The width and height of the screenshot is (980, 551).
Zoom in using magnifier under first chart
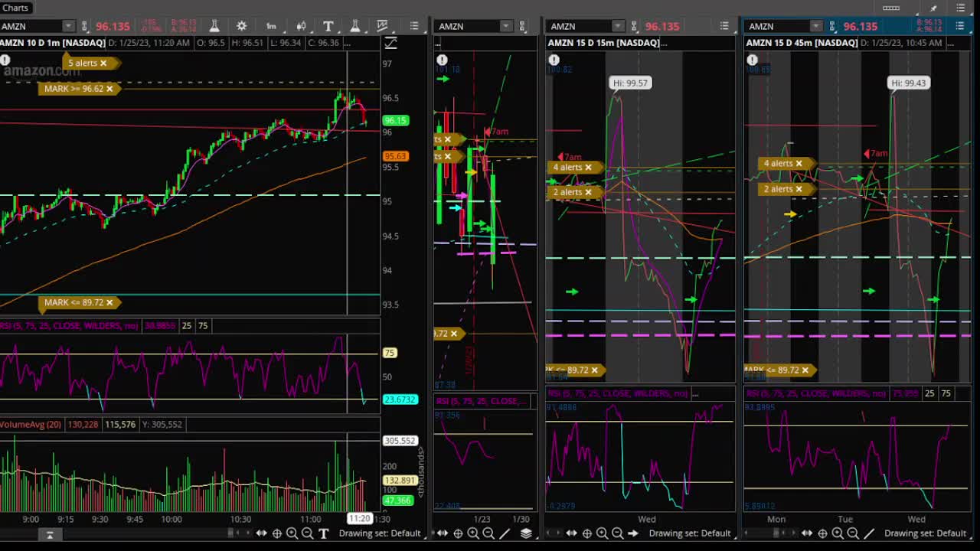[x=292, y=533]
